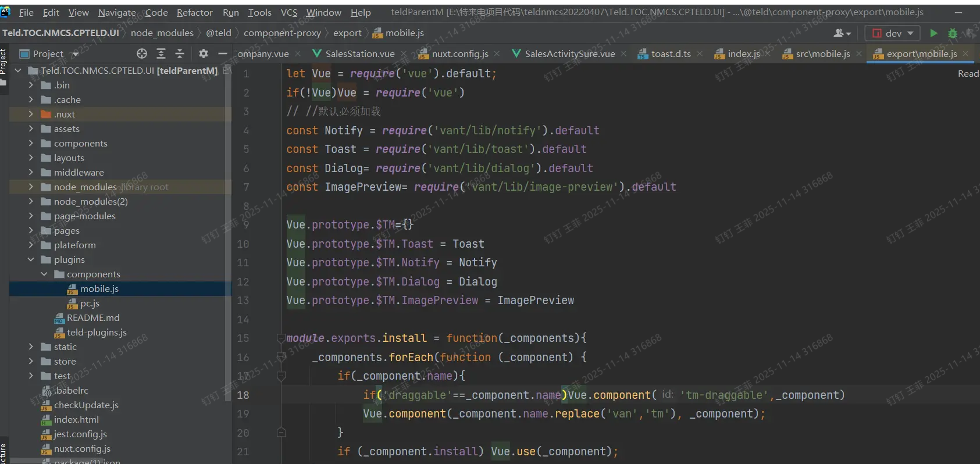This screenshot has width=980, height=464.
Task: Start debugging with the green bug icon
Action: (953, 33)
